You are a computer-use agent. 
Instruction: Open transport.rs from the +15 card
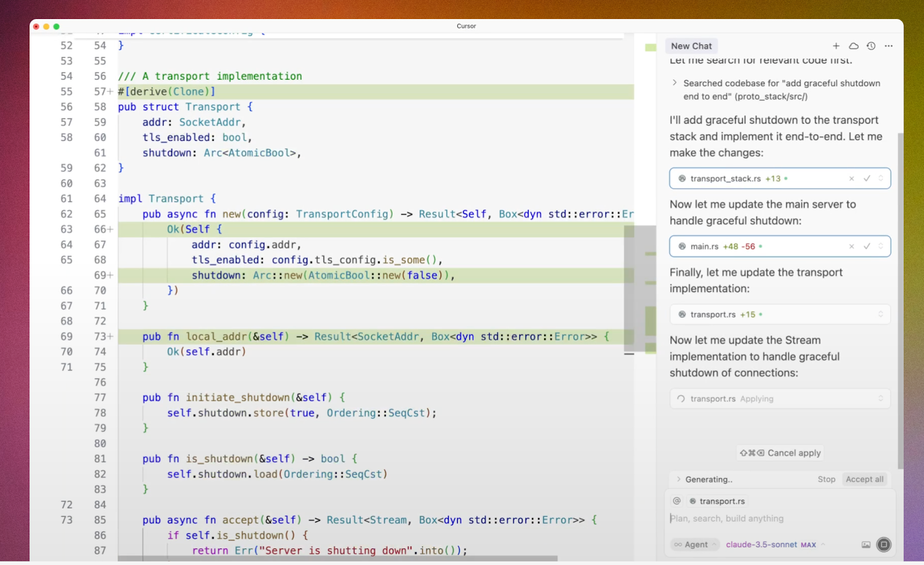(713, 315)
